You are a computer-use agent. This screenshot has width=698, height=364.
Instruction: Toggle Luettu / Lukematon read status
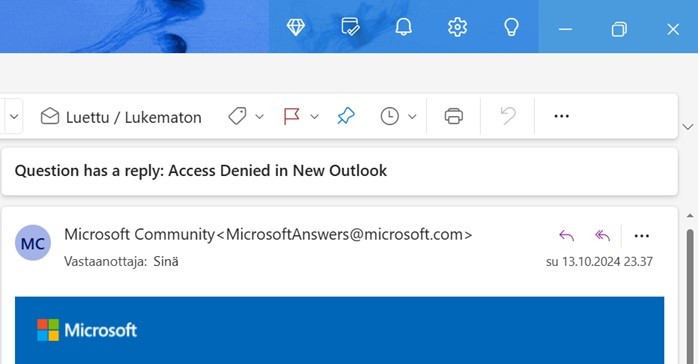(121, 117)
